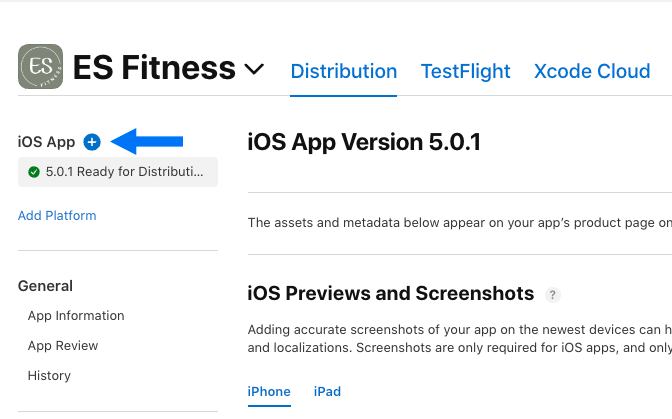Click the iOS App Version 5.0.1 heading

(x=364, y=142)
